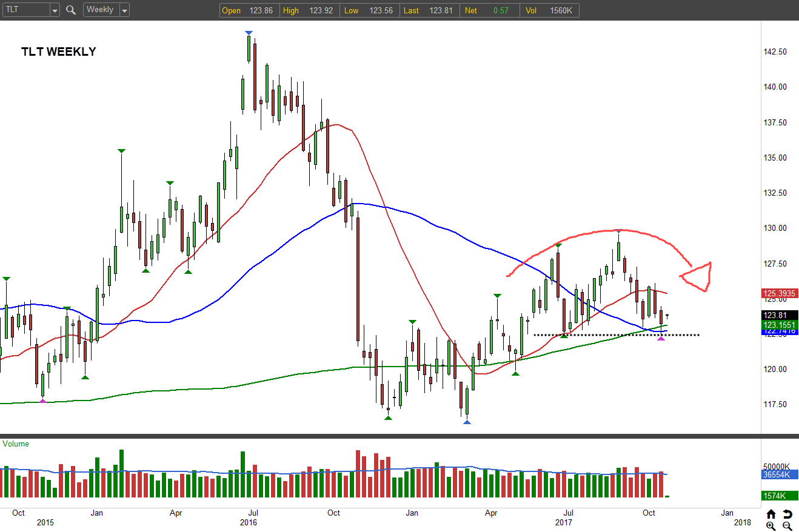
Task: Click the Weekly timeframe box
Action: [x=101, y=10]
